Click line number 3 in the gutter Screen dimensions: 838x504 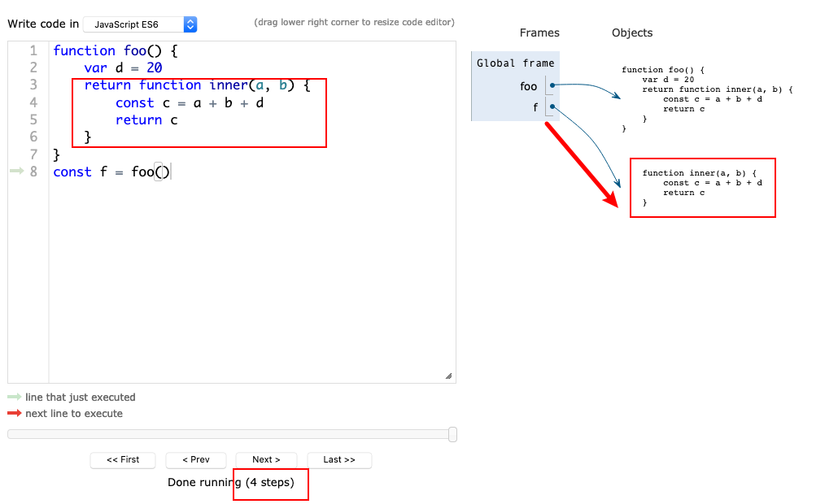point(33,85)
